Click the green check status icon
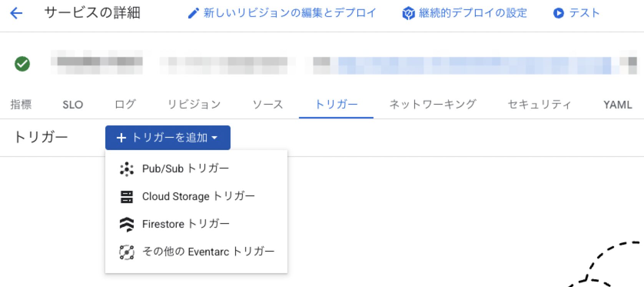The image size is (644, 287). 22,64
